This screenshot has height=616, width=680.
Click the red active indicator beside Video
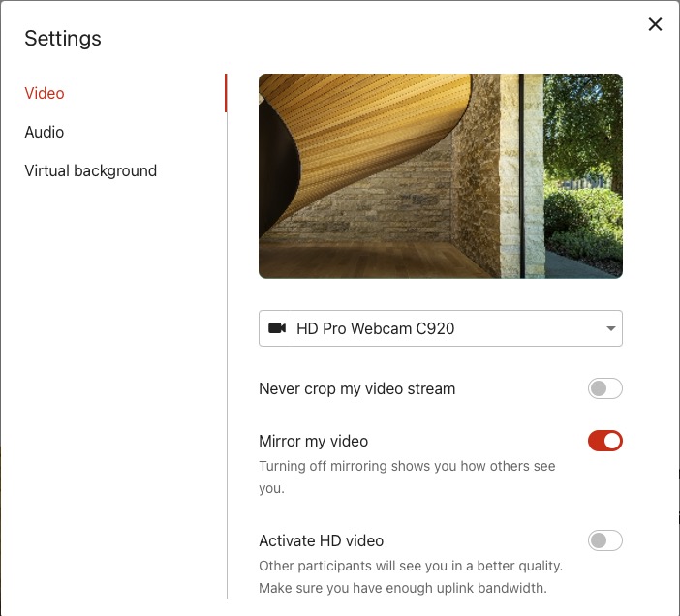point(226,94)
